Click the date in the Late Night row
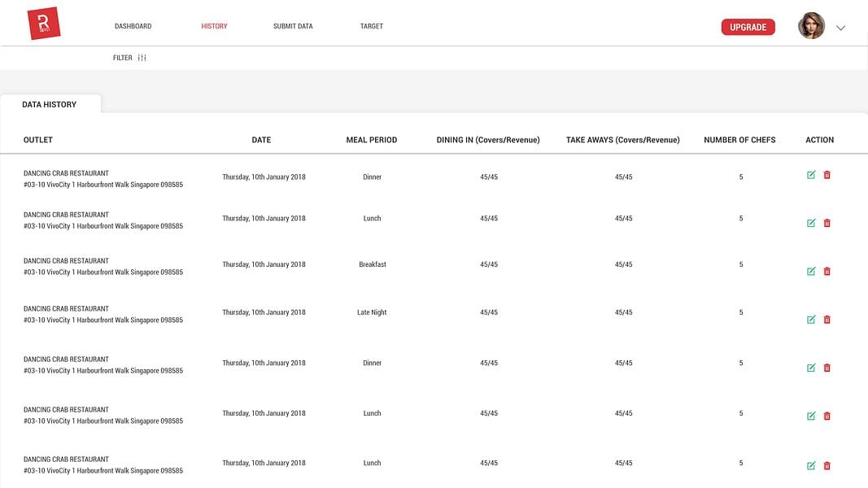The width and height of the screenshot is (868, 488). pos(264,312)
